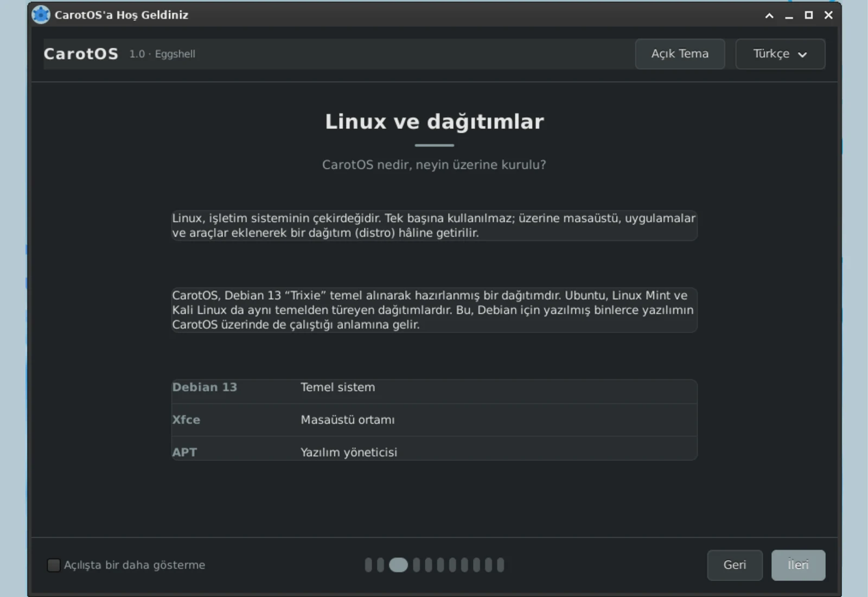
Task: Click window title 'CarotOS'a Hoş Geldiniz'
Action: (122, 15)
